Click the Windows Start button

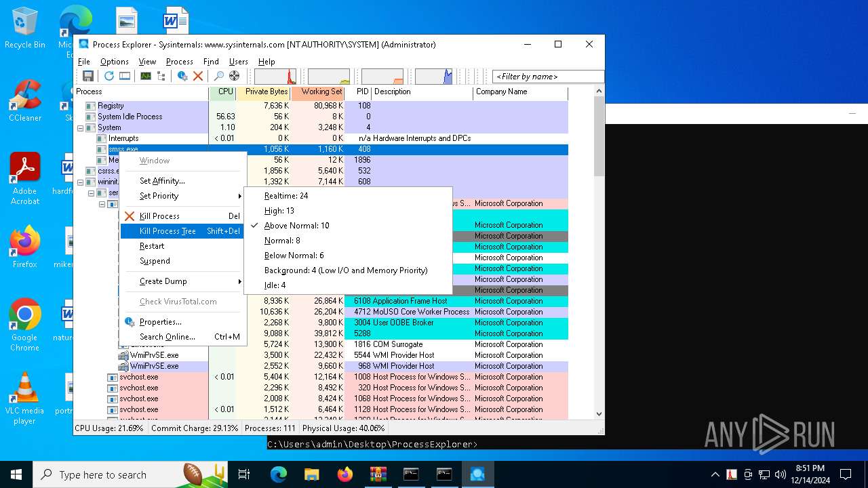16,474
